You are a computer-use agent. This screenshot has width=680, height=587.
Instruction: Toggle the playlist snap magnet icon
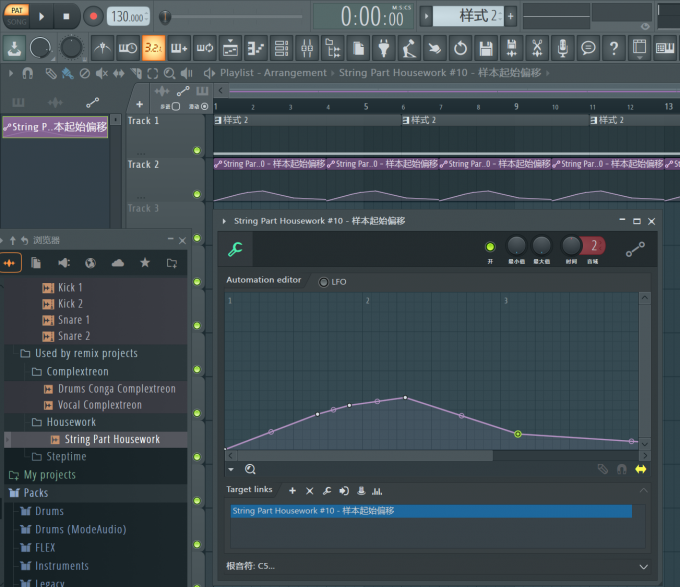tap(27, 73)
